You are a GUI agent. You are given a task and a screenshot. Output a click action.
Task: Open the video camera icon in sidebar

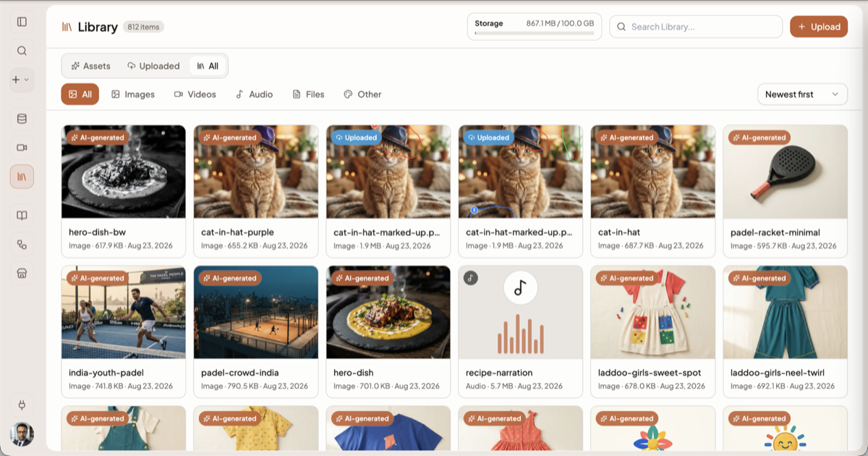22,148
